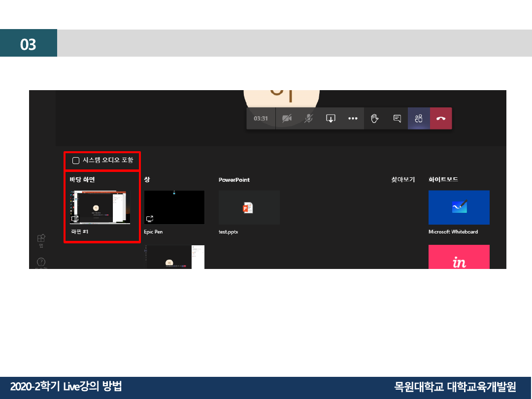532x399 pixels.
Task: Open the more actions ellipsis menu
Action: [353, 118]
